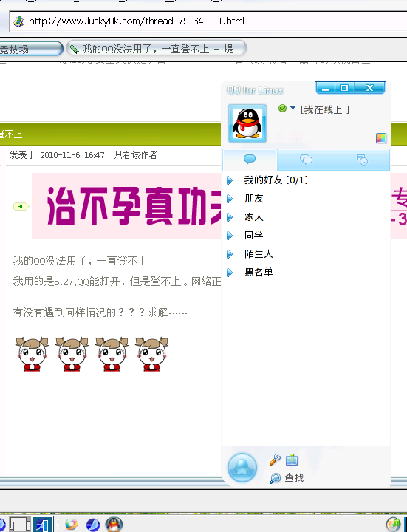Click the QQ penguin taskbar icon

(114, 525)
